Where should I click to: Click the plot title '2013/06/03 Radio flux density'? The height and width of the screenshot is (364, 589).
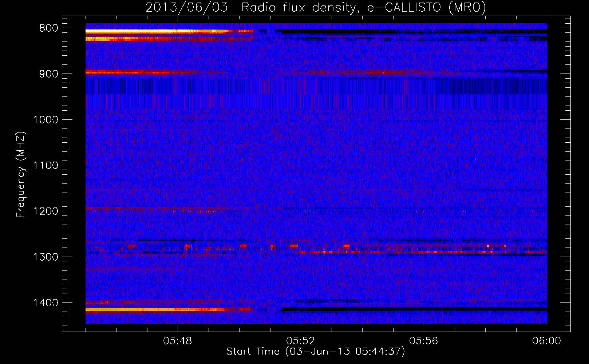point(316,7)
